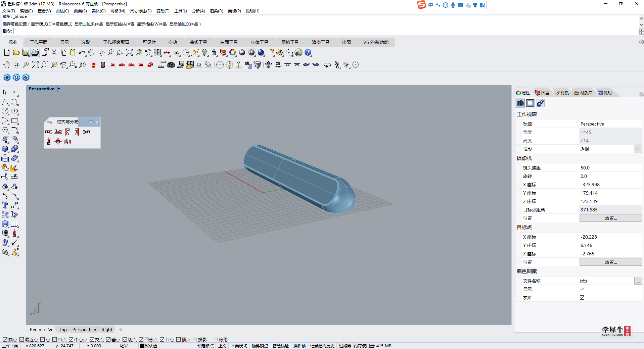Open Options with the gear icon
This screenshot has height=349, width=644.
[280, 52]
